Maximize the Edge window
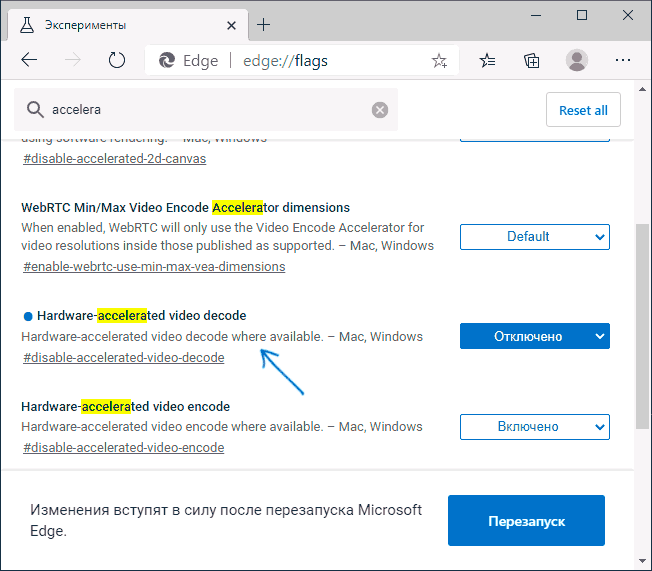The height and width of the screenshot is (571, 652). [x=582, y=15]
